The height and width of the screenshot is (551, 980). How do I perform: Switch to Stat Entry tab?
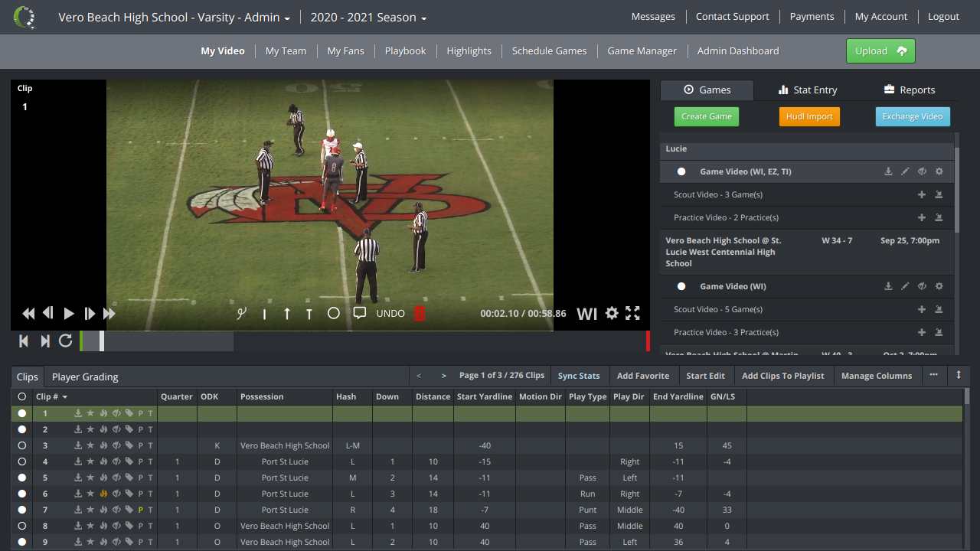tap(807, 90)
